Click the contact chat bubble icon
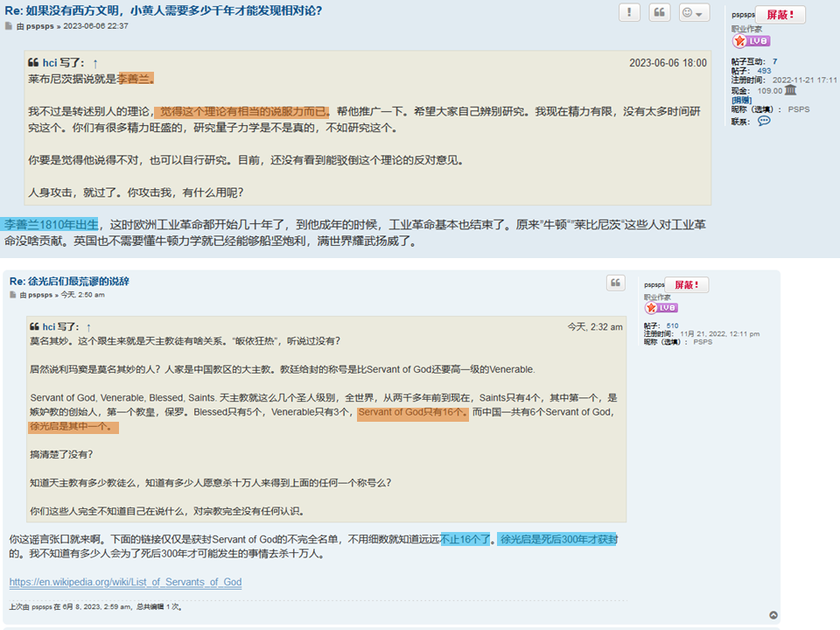Screen dimensions: 840x630 coord(764,121)
